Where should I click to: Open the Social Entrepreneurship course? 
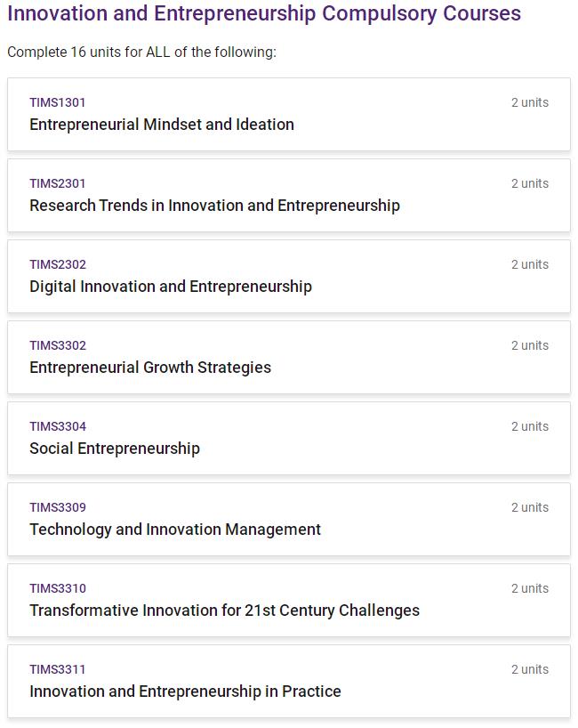point(114,449)
